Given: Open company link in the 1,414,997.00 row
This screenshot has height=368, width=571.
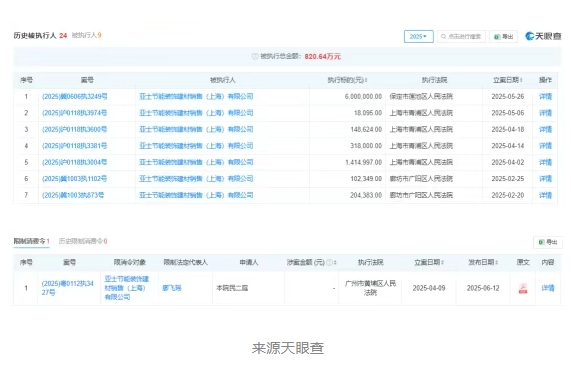Looking at the screenshot, I should pos(196,162).
